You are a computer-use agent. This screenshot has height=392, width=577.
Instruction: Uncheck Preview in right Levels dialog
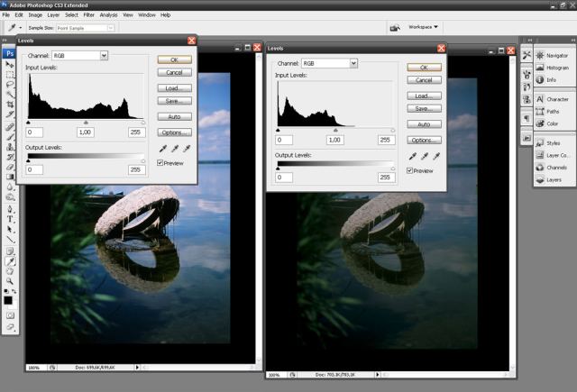coord(409,170)
